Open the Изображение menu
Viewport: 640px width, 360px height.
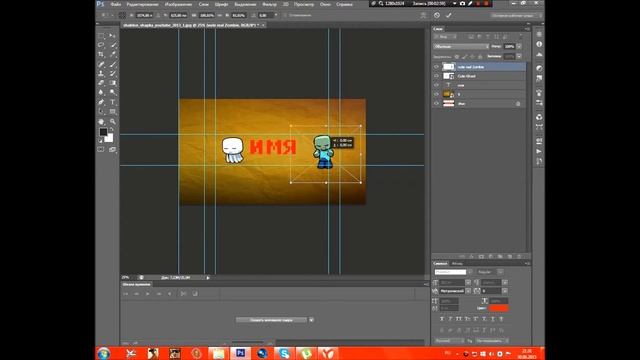pyautogui.click(x=178, y=4)
